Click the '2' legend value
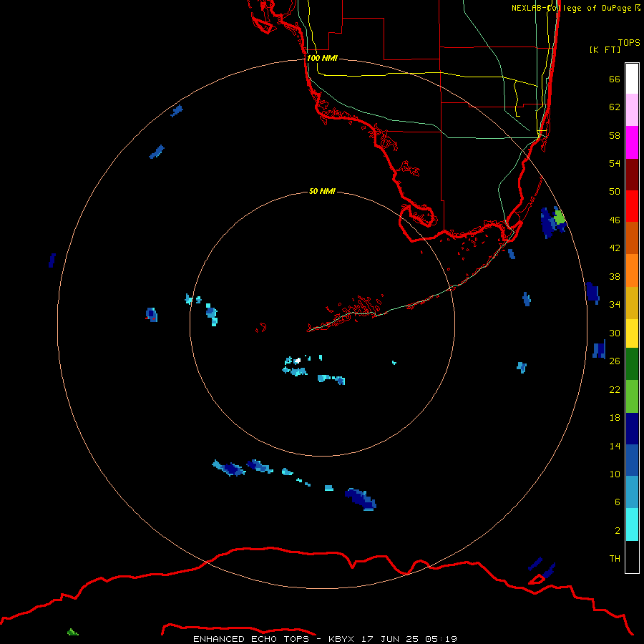This screenshot has width=644, height=644. (x=618, y=531)
